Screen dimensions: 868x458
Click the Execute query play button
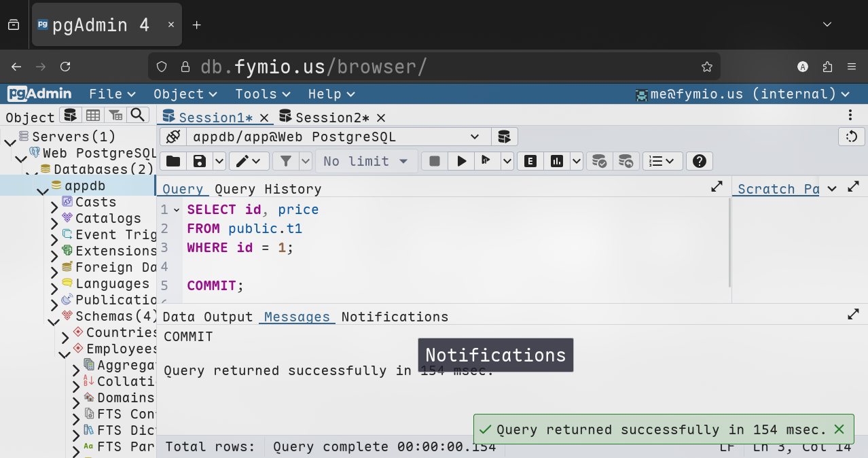click(x=462, y=161)
